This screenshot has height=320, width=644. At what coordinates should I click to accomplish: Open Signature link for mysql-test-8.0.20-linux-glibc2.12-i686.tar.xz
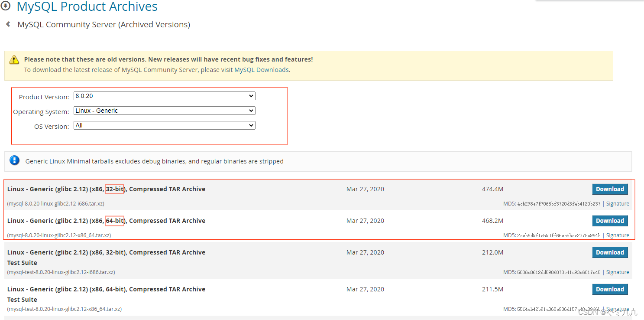click(618, 272)
